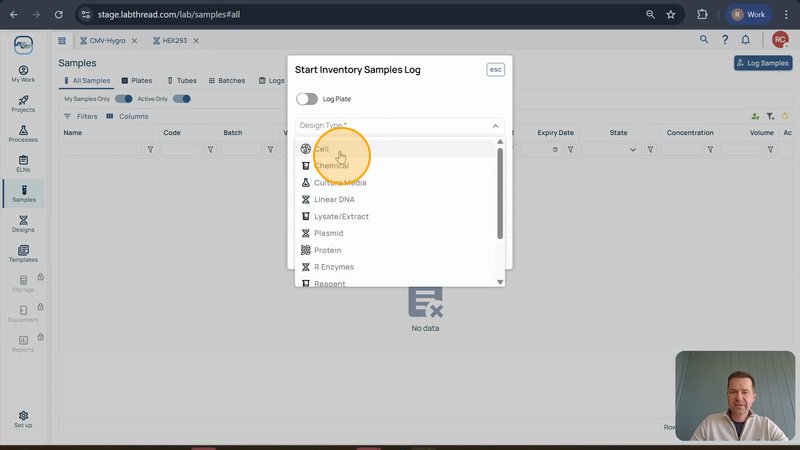
Task: Select Lysate/Extract design type
Action: [x=395, y=216]
